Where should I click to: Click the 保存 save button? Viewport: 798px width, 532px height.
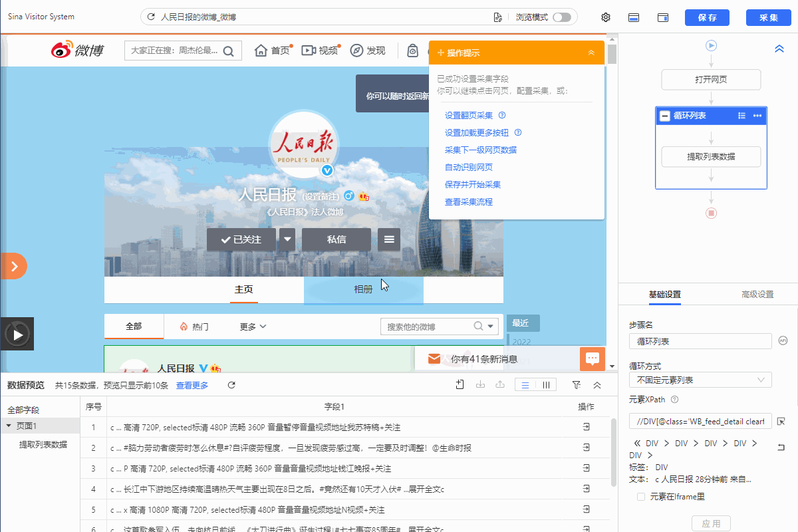(x=708, y=17)
